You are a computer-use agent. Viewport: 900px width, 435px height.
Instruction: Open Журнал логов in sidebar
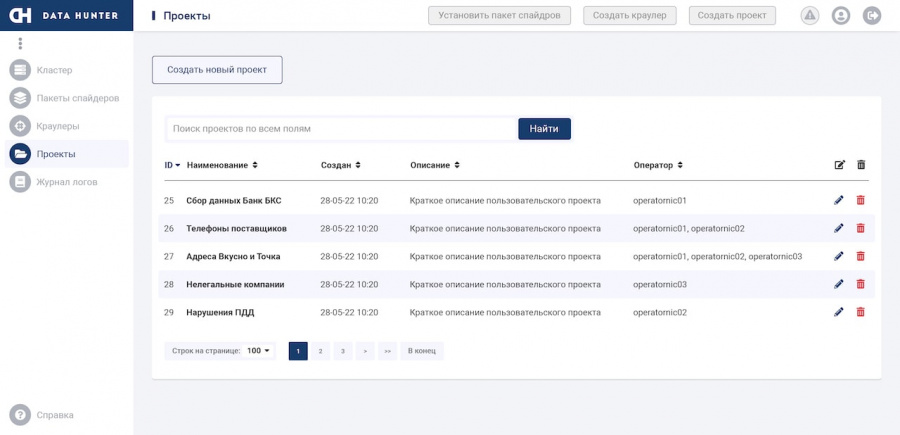[x=67, y=182]
